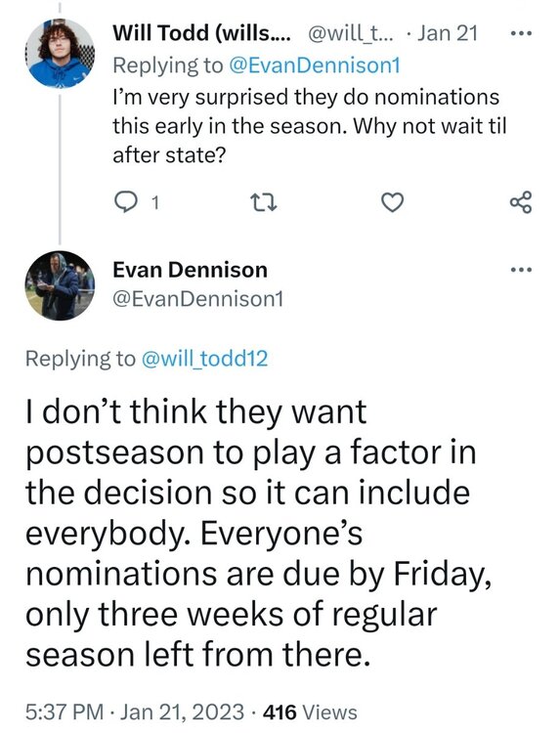
Task: Open Will Todd display name
Action: tap(201, 33)
